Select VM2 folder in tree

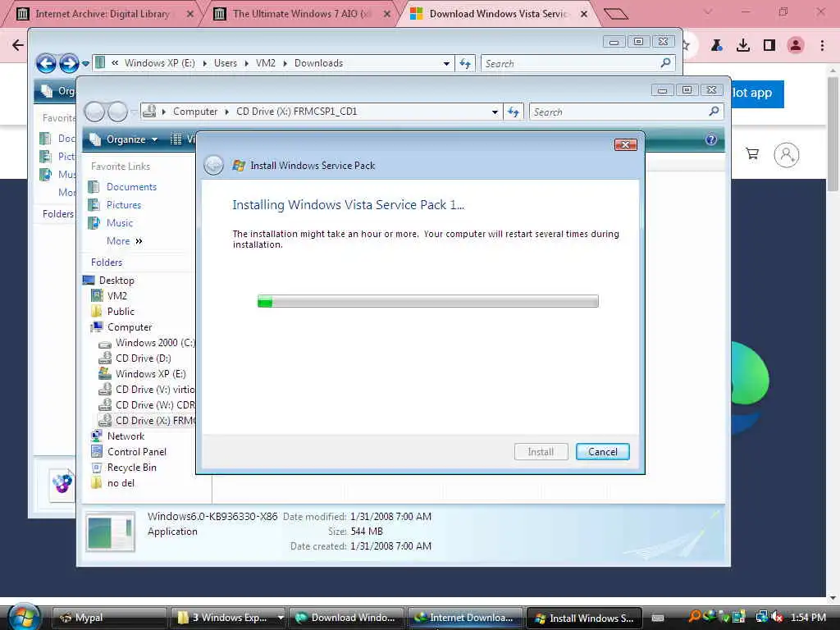coord(116,295)
